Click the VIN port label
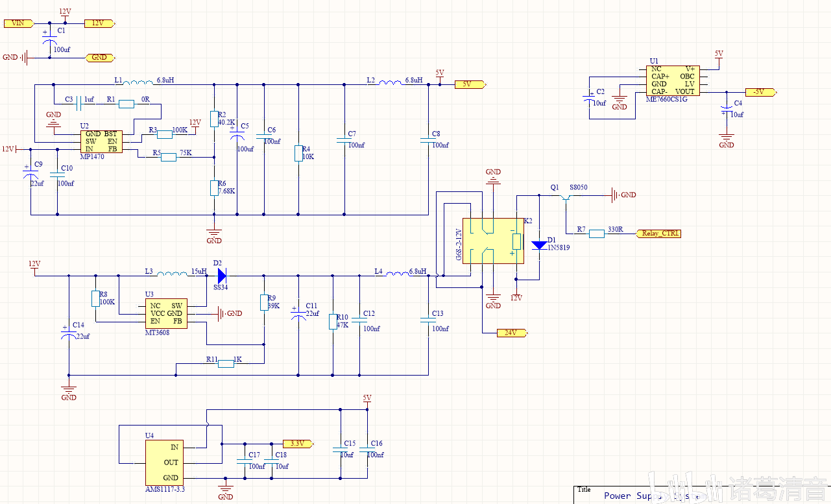Image resolution: width=831 pixels, height=504 pixels. click(x=18, y=23)
